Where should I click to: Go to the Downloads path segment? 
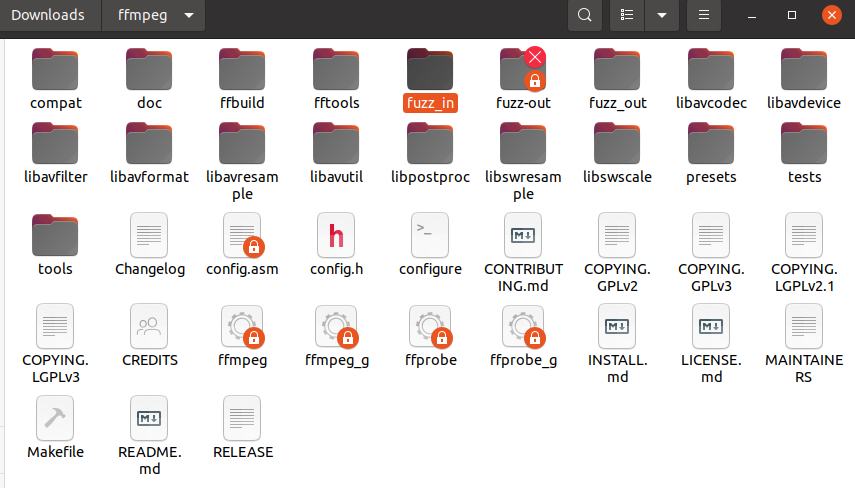pos(48,15)
